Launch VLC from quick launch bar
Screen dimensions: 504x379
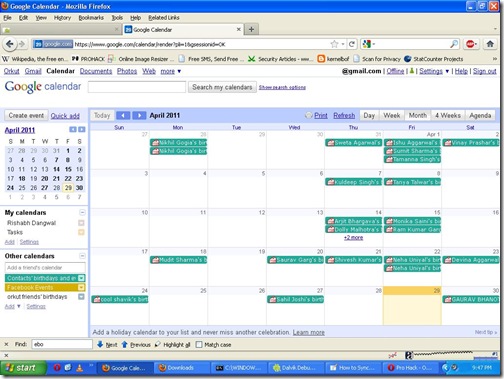[79, 368]
